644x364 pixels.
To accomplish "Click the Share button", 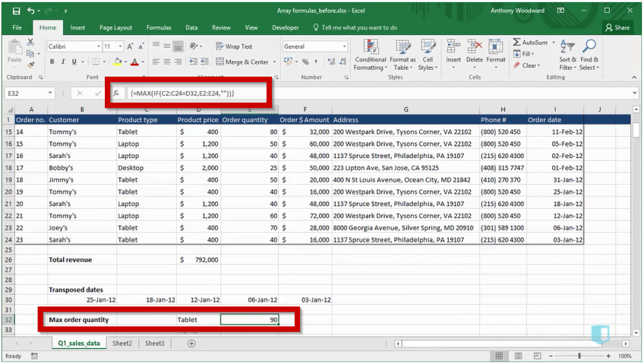I will [617, 27].
